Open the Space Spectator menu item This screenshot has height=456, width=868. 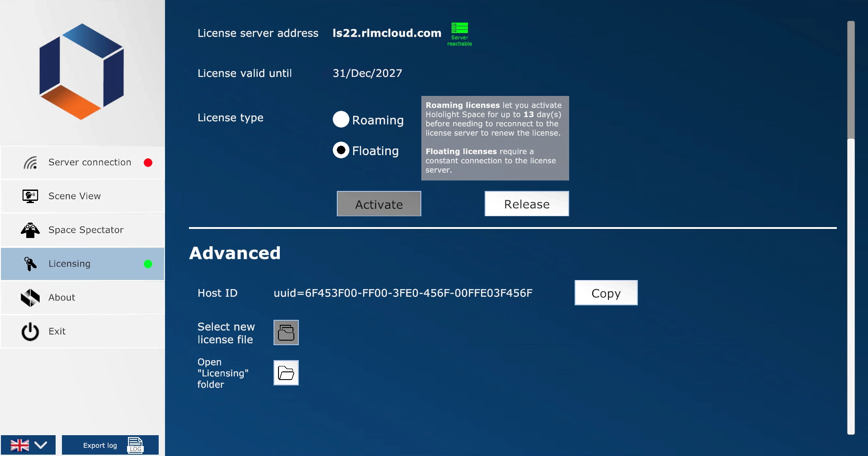coord(83,230)
